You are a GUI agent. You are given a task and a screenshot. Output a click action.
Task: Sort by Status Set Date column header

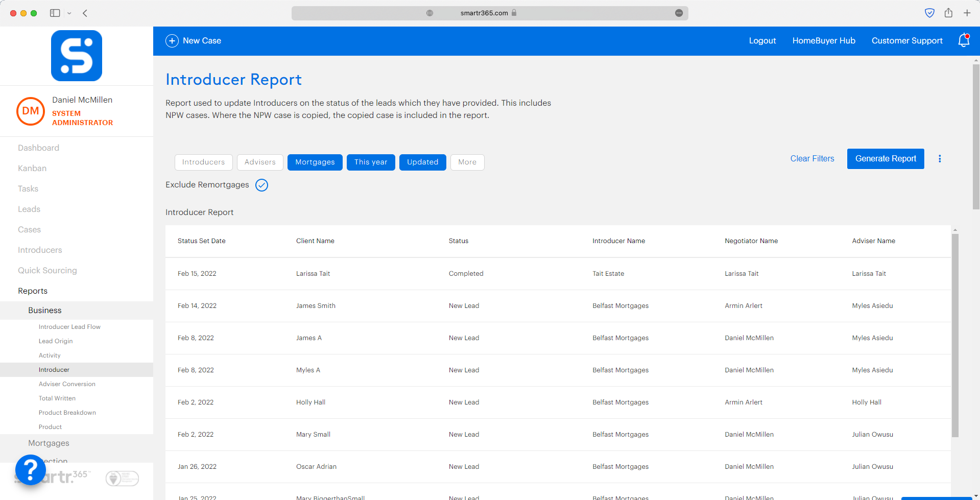pos(202,241)
